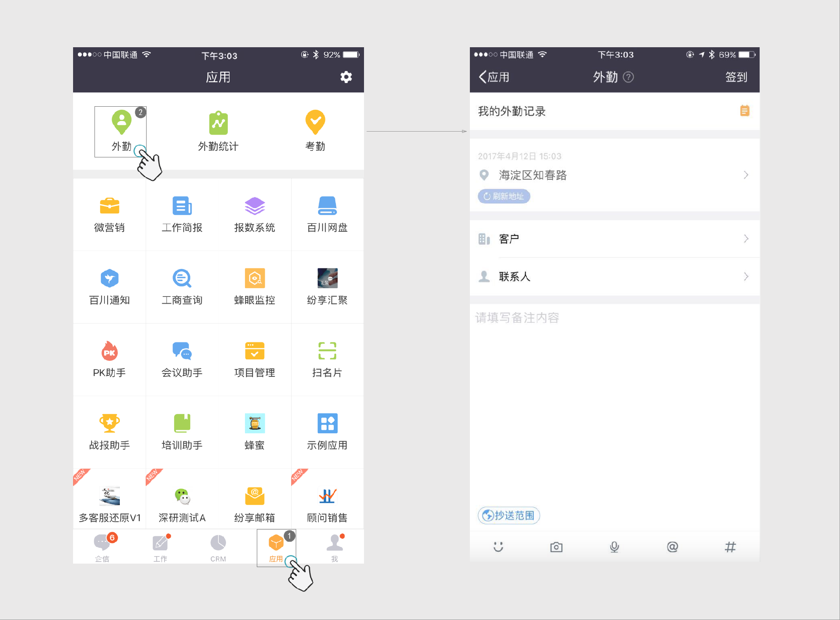The height and width of the screenshot is (620, 840).
Task: Open the 蜂眼监控 app
Action: coord(255,287)
